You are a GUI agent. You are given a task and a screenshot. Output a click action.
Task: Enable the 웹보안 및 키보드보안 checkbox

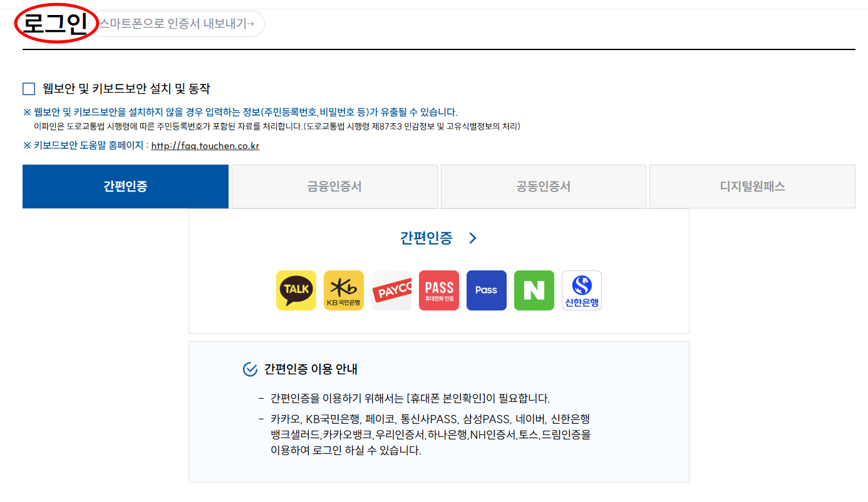[28, 88]
